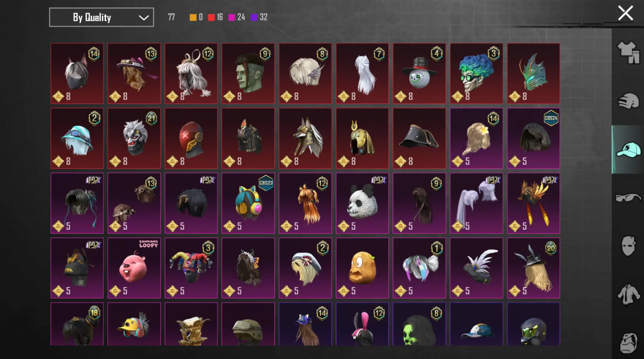The image size is (644, 359).
Task: Choose the jester hat item
Action: pos(191,268)
